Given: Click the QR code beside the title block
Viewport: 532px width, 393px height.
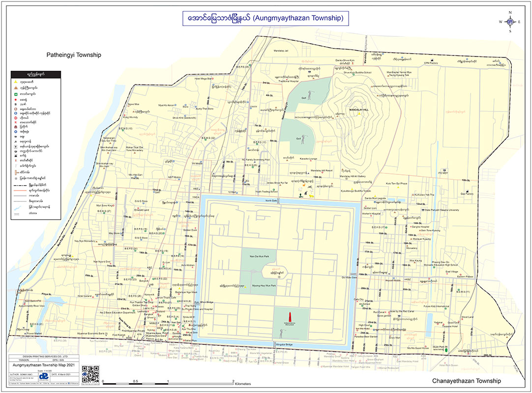Looking at the screenshot, I should [90, 374].
